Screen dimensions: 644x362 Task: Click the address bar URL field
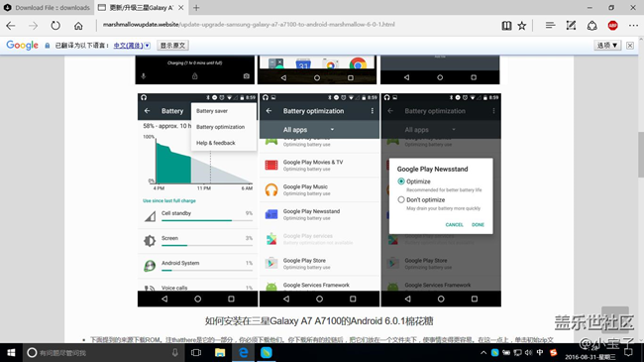[295, 25]
